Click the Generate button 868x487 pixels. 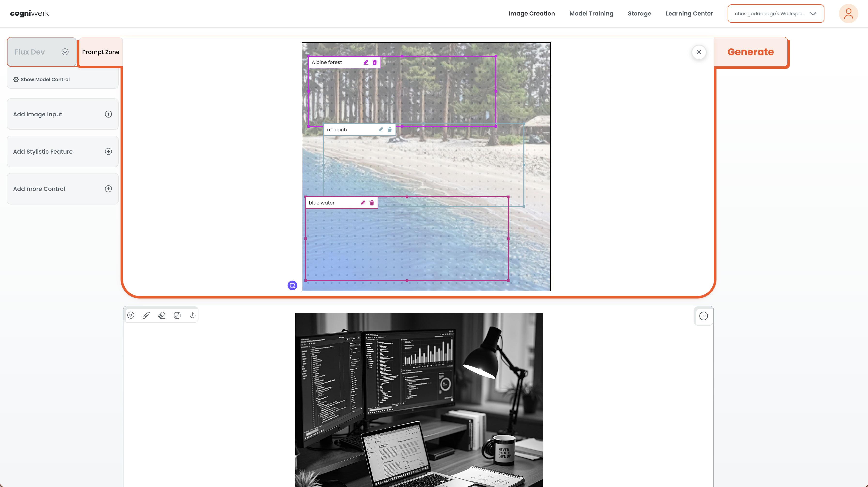coord(750,52)
